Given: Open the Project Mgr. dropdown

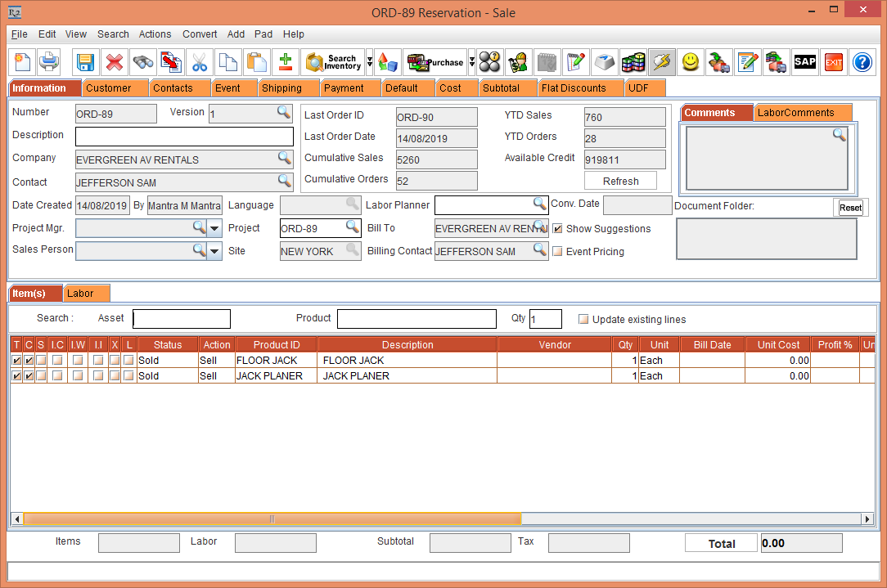Looking at the screenshot, I should coord(214,228).
